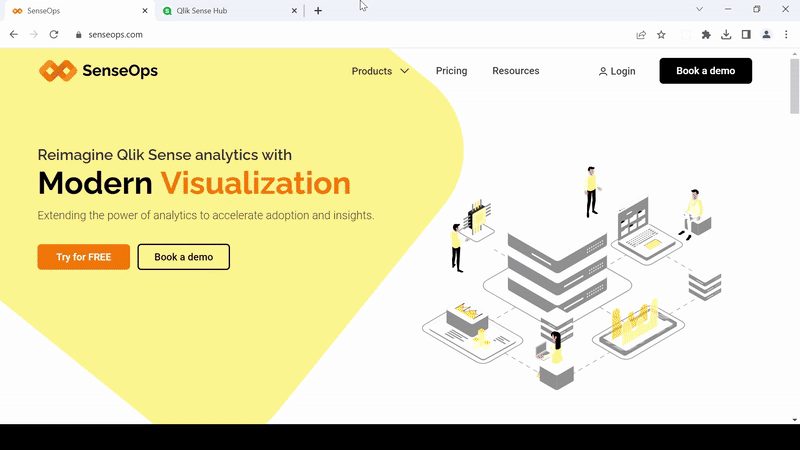Screen dimensions: 800x450
Task: Click the browser back arrow
Action: point(14,35)
